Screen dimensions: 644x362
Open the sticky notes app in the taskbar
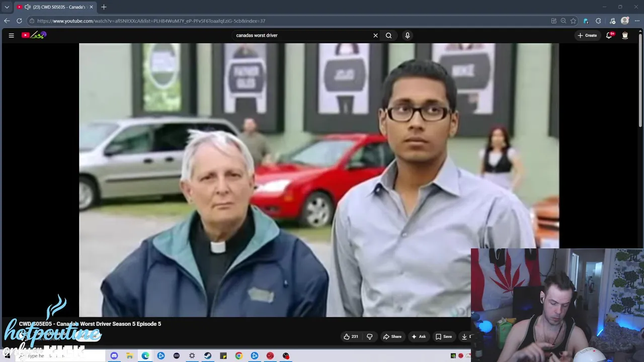pos(223,356)
